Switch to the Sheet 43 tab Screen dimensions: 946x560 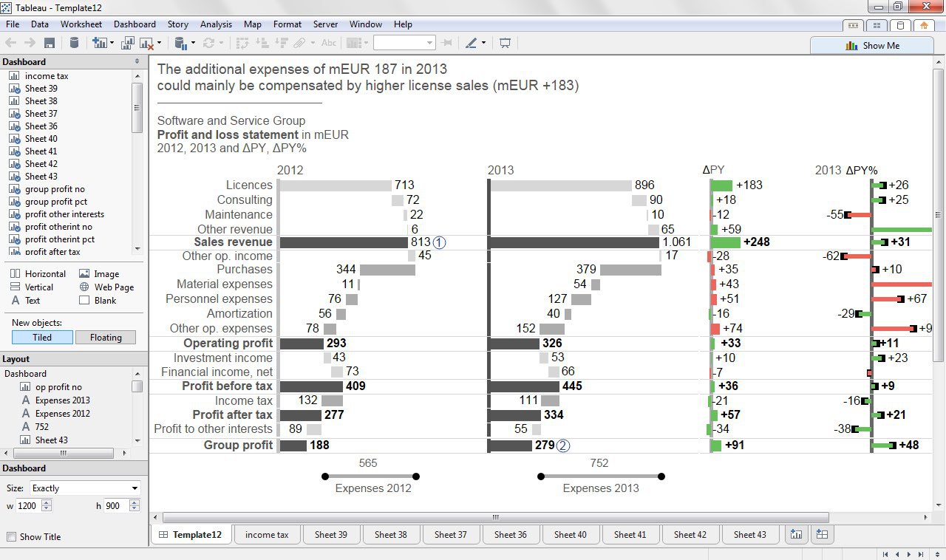pos(750,534)
